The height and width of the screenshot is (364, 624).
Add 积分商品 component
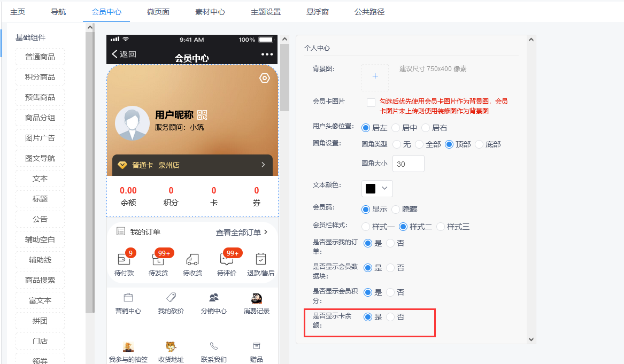point(40,77)
